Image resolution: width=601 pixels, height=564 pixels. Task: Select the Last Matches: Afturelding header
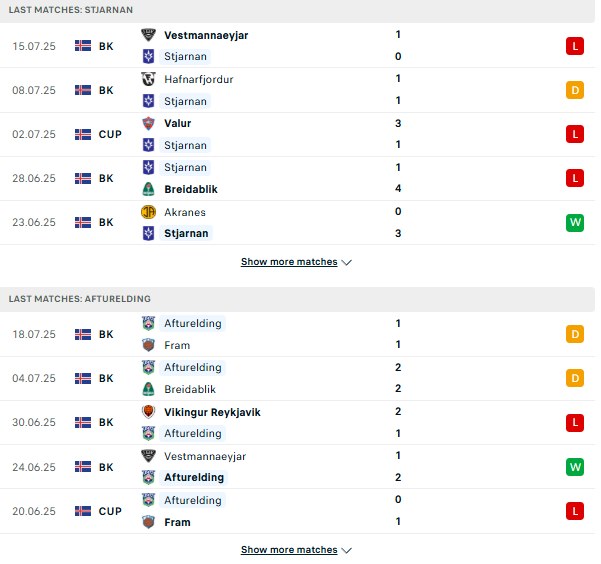pyautogui.click(x=79, y=299)
